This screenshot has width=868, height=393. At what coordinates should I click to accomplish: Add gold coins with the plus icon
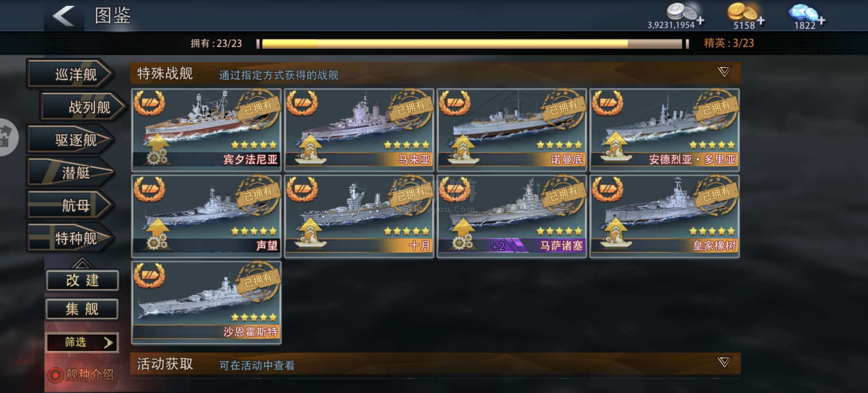pos(761,21)
